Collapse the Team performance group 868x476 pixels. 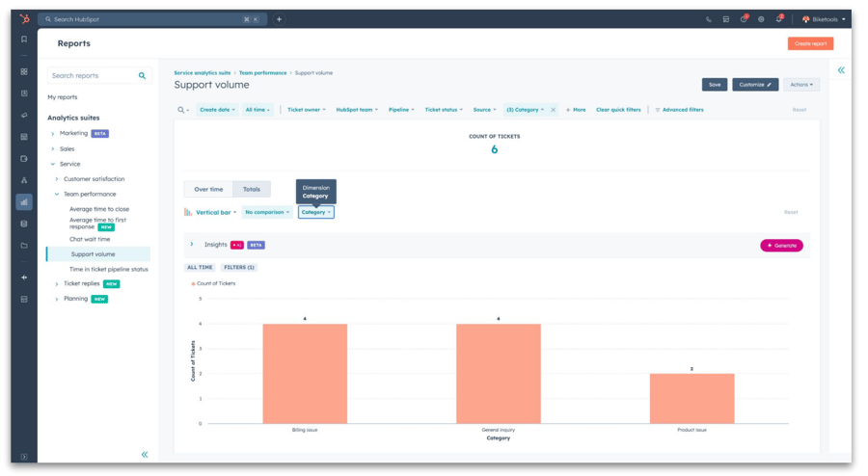(x=57, y=194)
